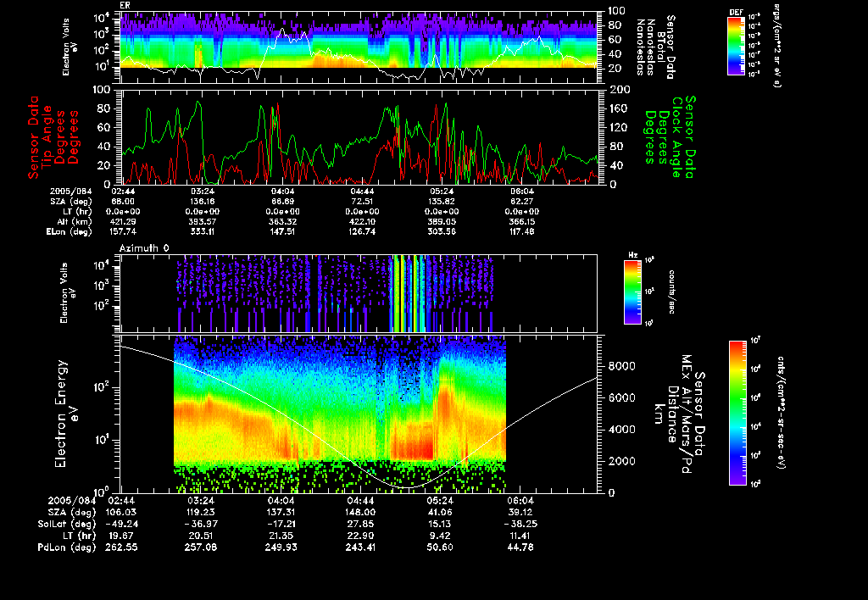Click SZA value 135.82
The image size is (868, 600).
click(x=442, y=202)
